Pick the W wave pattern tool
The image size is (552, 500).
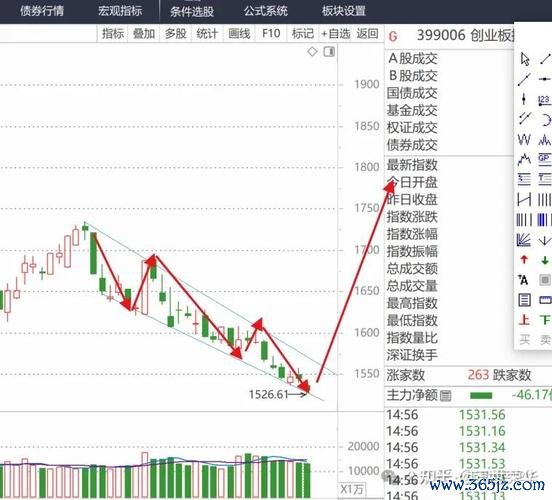tap(524, 140)
